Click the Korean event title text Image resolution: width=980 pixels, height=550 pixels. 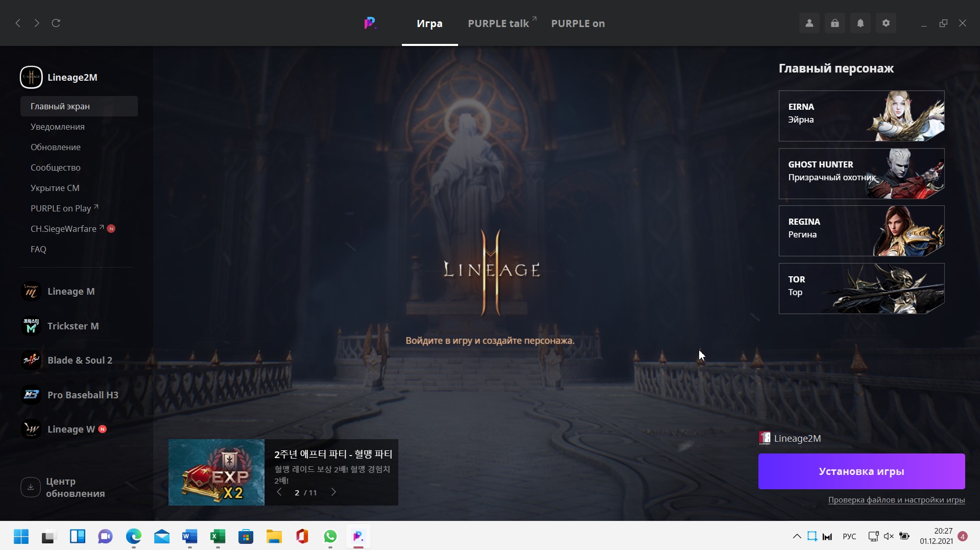333,454
